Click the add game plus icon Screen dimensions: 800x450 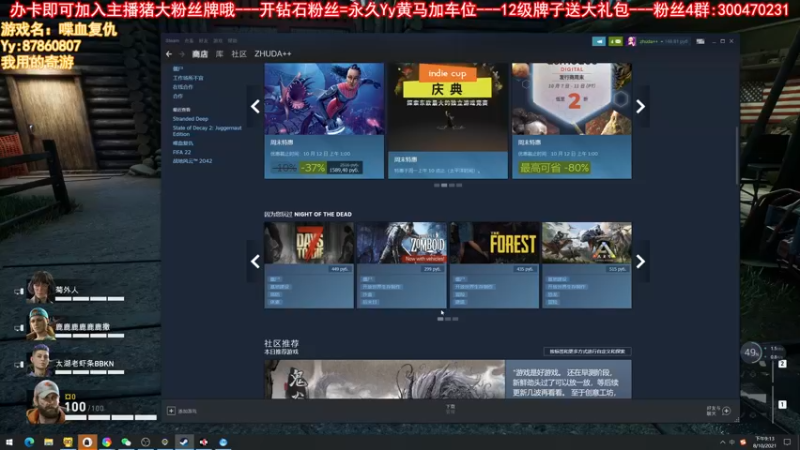171,411
